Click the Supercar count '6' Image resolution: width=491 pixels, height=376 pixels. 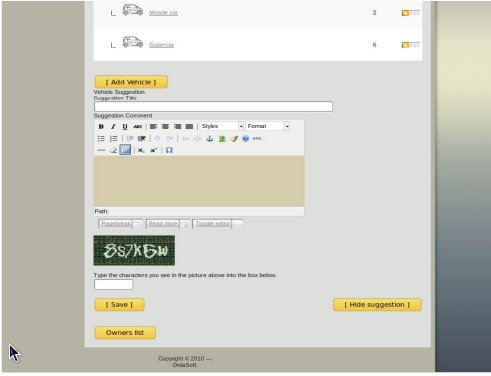[x=374, y=45]
